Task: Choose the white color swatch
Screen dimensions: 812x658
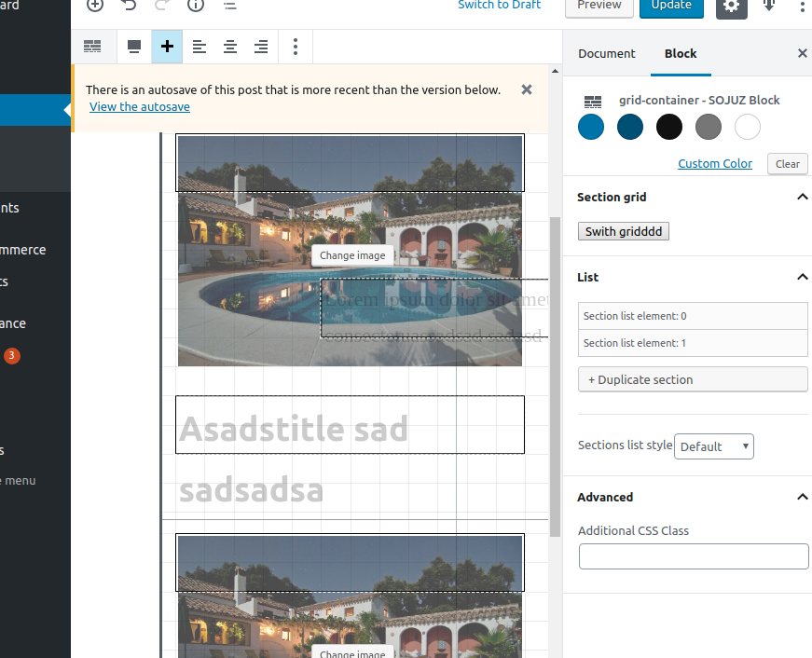Action: 748,127
